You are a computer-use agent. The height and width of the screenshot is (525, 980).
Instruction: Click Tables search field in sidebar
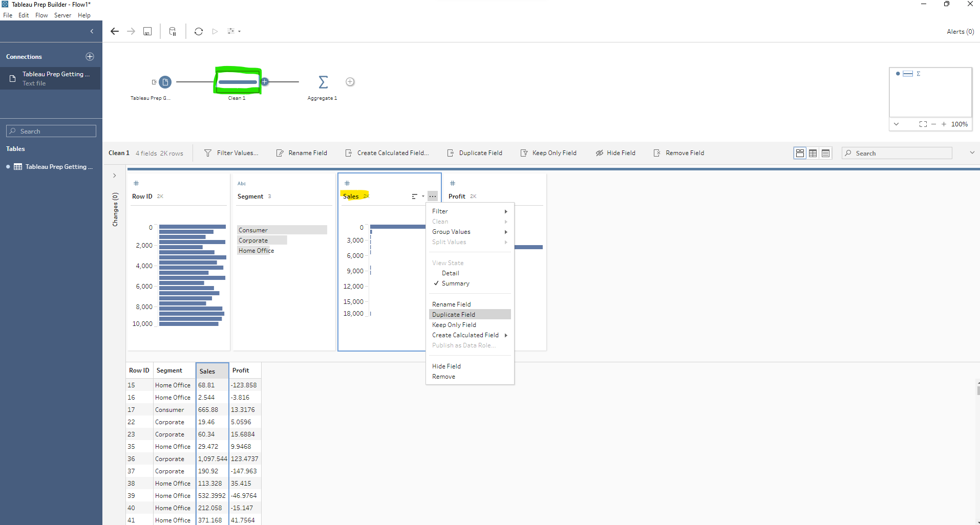coord(51,131)
